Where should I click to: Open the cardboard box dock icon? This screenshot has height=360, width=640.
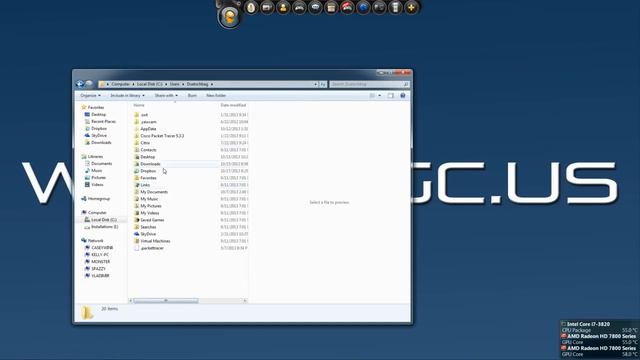[x=331, y=7]
